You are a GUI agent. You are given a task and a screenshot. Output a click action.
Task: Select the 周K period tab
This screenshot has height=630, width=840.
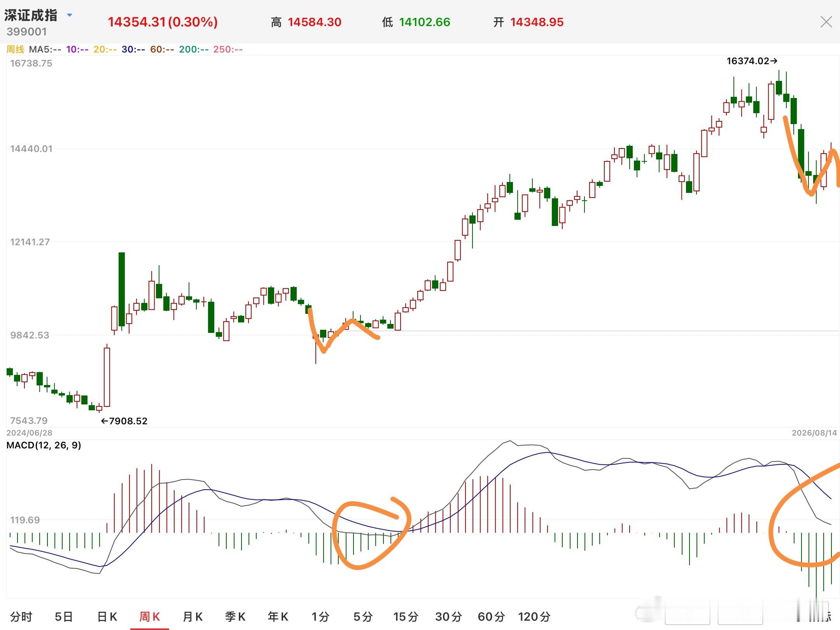(x=150, y=616)
